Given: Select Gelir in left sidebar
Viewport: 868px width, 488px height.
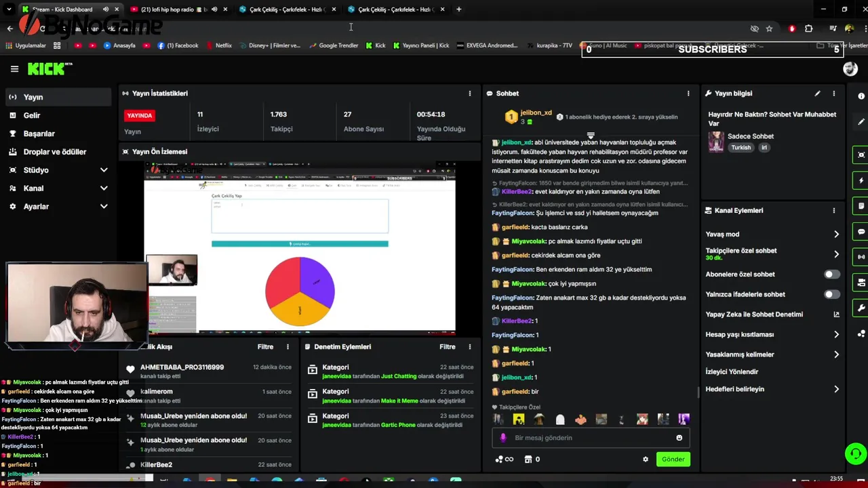Looking at the screenshot, I should (x=57, y=116).
